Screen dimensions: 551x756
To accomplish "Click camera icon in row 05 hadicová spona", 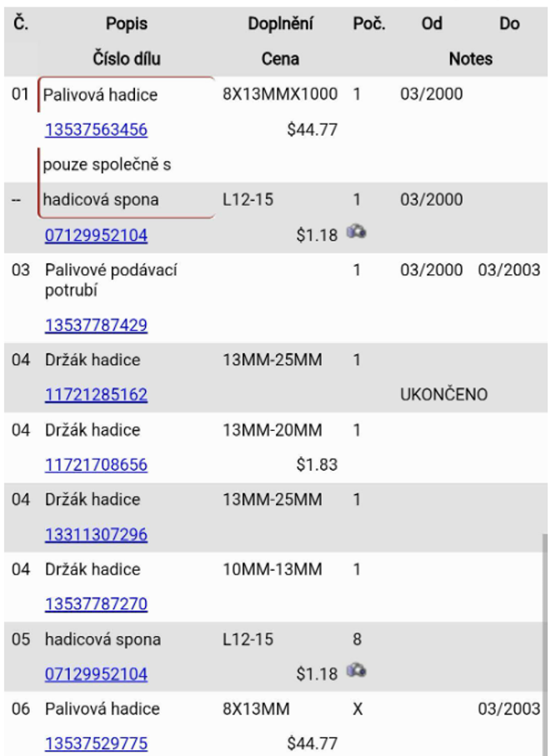I will 356,671.
